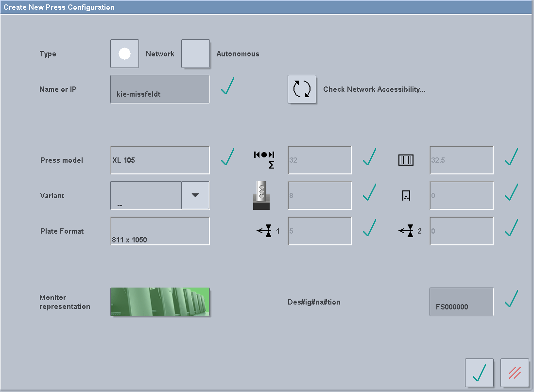The image size is (534, 392).
Task: Click the kie-missfeldt Name or IP field
Action: tap(159, 89)
